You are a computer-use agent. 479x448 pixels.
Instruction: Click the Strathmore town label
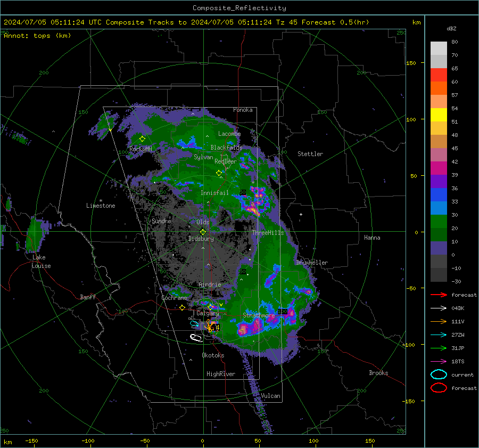coord(259,315)
